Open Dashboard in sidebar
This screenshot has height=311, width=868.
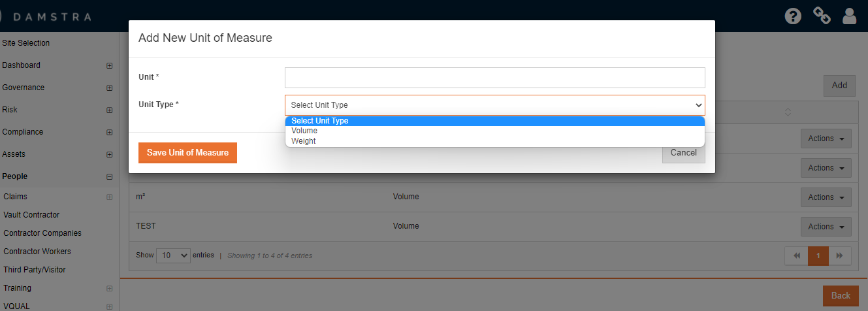[22, 65]
